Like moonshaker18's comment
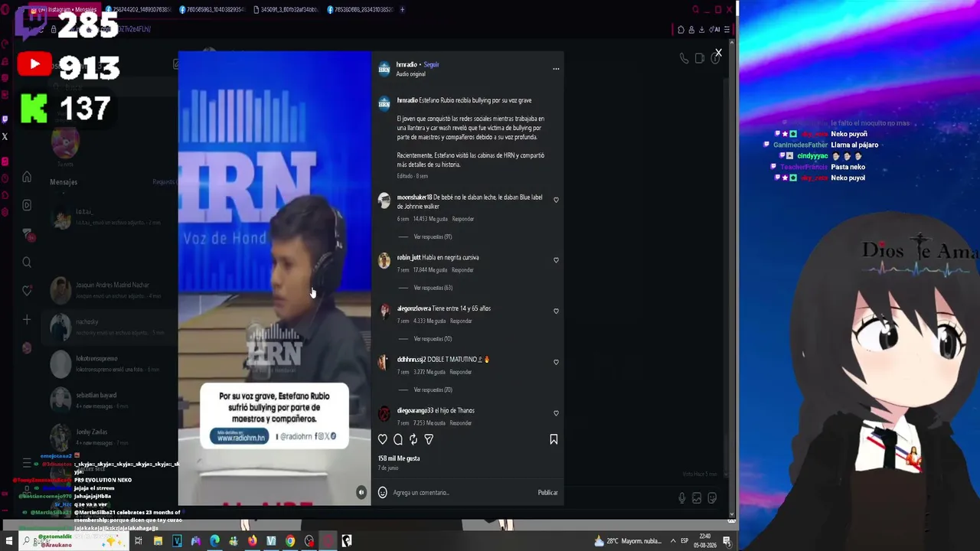The image size is (980, 551). (x=556, y=200)
